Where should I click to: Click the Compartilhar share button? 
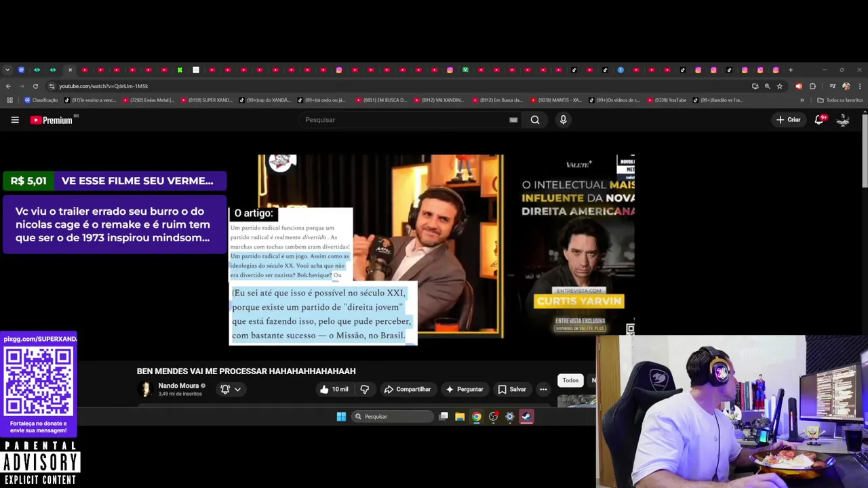pos(407,389)
